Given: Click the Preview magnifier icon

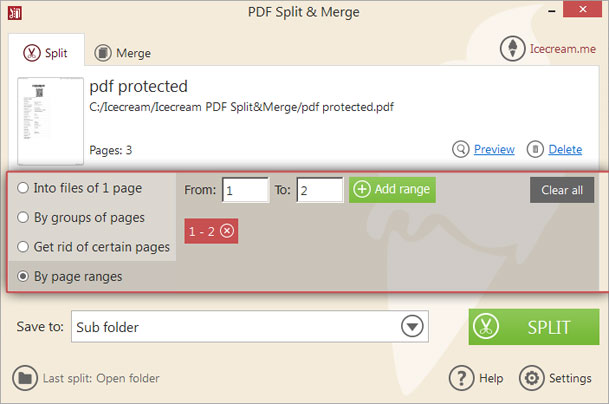Looking at the screenshot, I should pyautogui.click(x=461, y=149).
